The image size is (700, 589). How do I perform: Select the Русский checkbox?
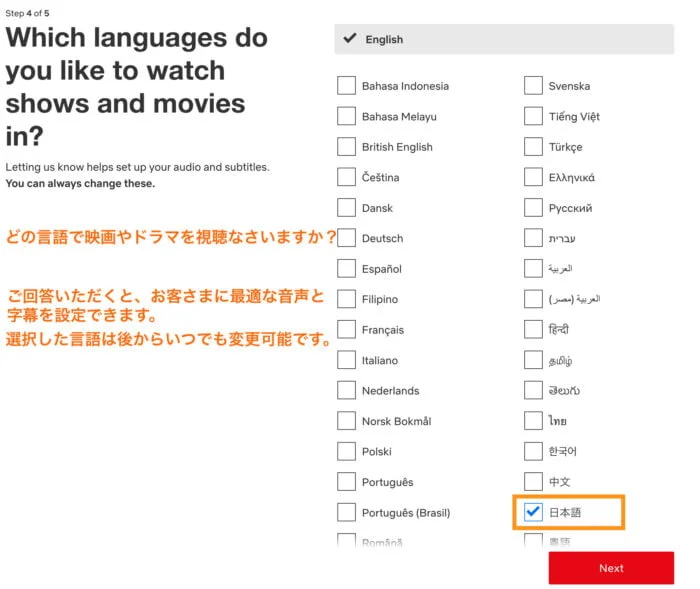[x=533, y=208]
